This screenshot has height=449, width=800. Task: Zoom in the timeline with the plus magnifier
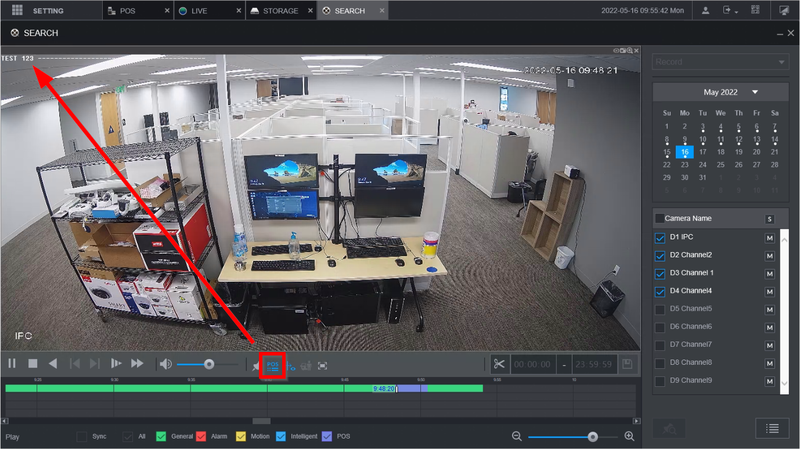(630, 436)
